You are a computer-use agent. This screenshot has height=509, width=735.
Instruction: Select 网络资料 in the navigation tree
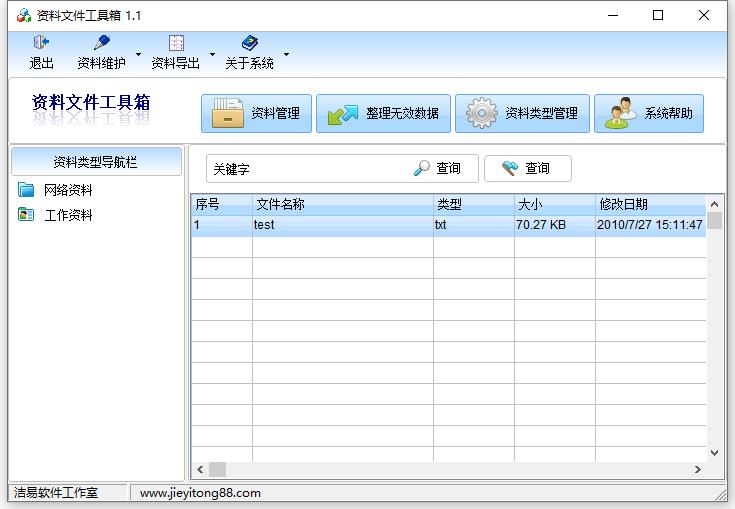coord(68,190)
